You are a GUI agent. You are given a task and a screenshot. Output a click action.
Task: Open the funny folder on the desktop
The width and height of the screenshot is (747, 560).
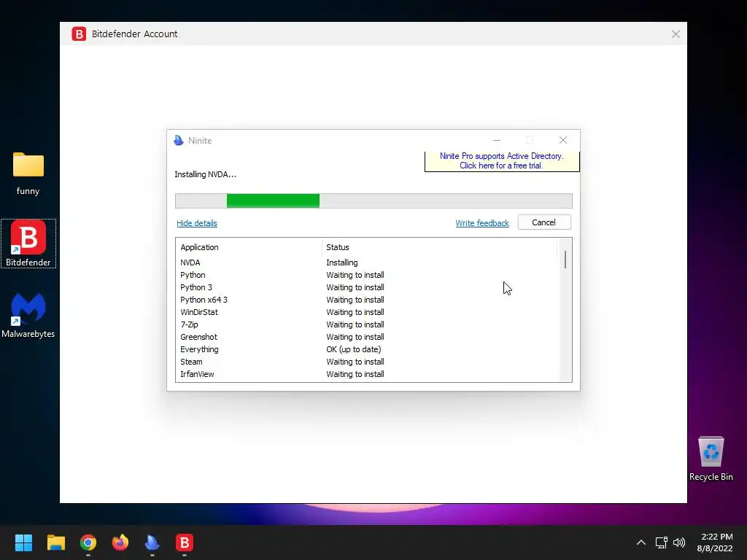point(28,174)
